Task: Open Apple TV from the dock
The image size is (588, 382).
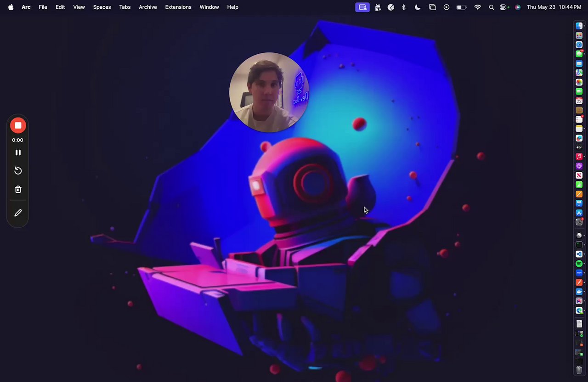Action: pos(579,147)
